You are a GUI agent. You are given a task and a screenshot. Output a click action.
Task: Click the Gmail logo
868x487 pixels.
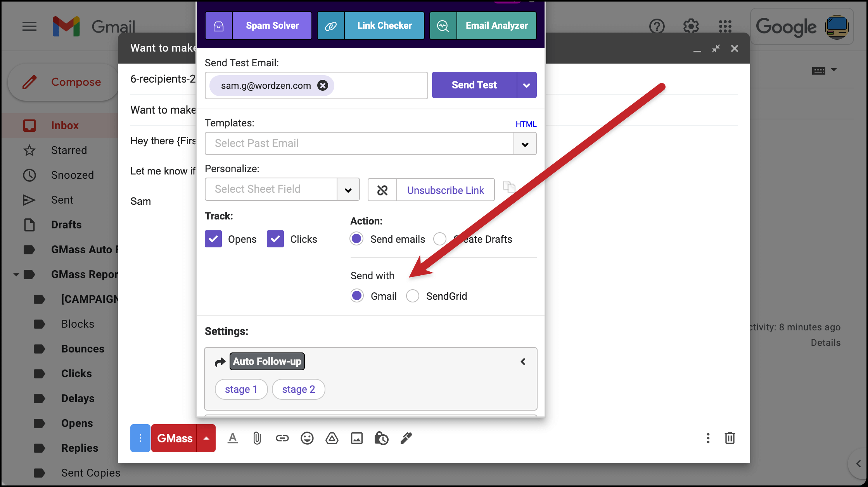(x=94, y=26)
